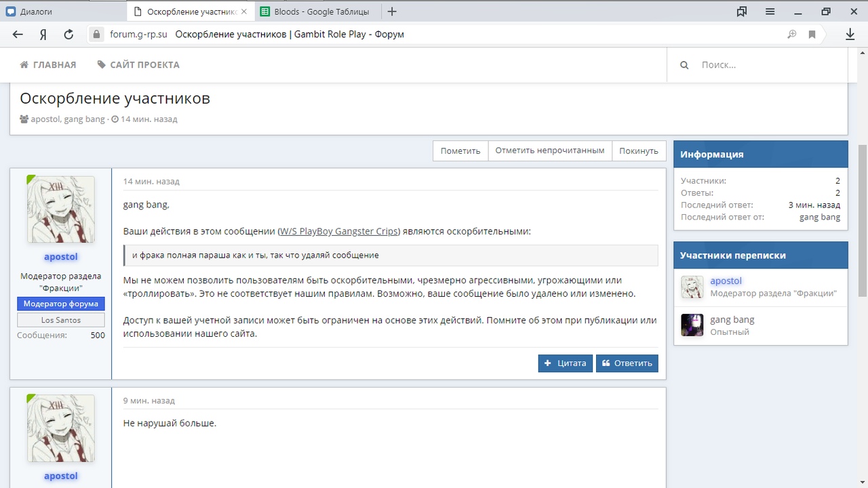Click the browser back arrow
This screenshot has width=868, height=488.
[x=18, y=35]
